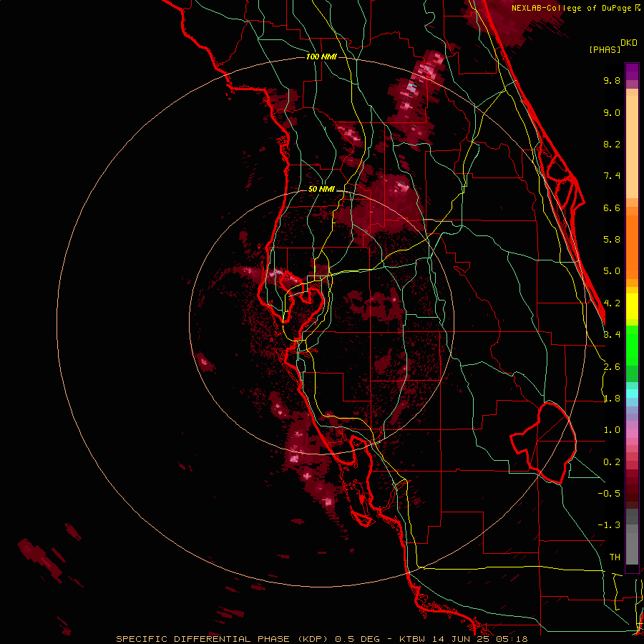Click the 8.2 value on the color scale
This screenshot has width=644, height=644.
coord(612,144)
